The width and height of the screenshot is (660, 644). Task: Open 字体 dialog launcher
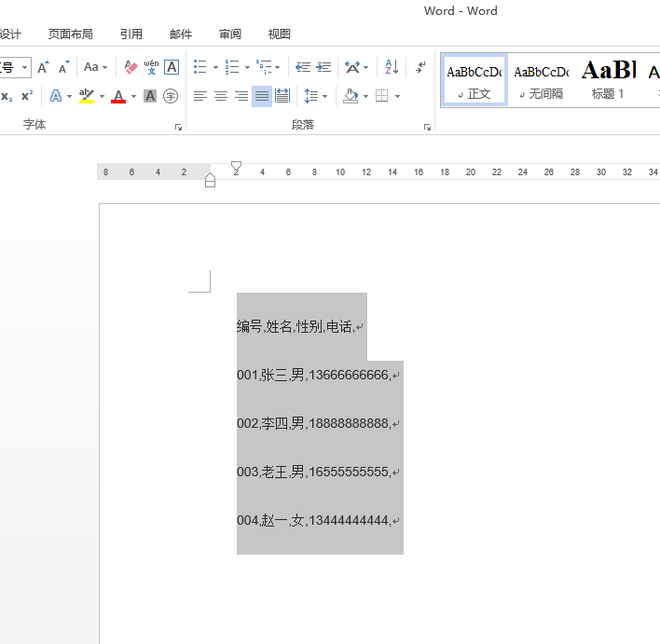[x=178, y=127]
